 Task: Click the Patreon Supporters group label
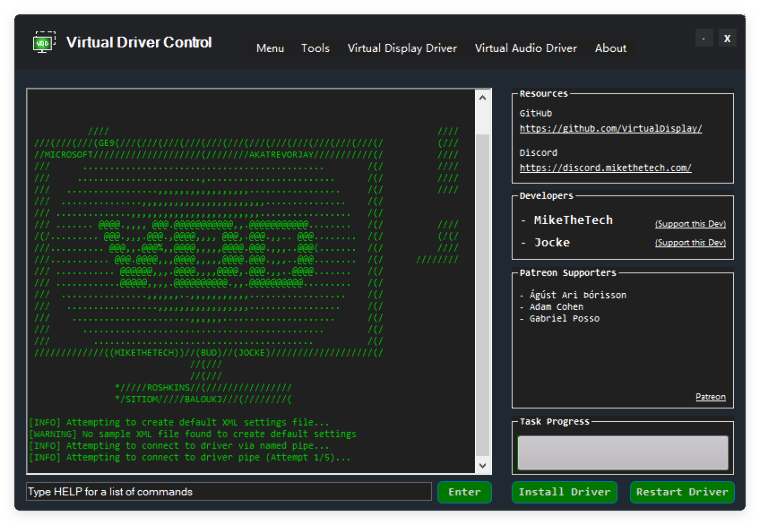point(568,272)
